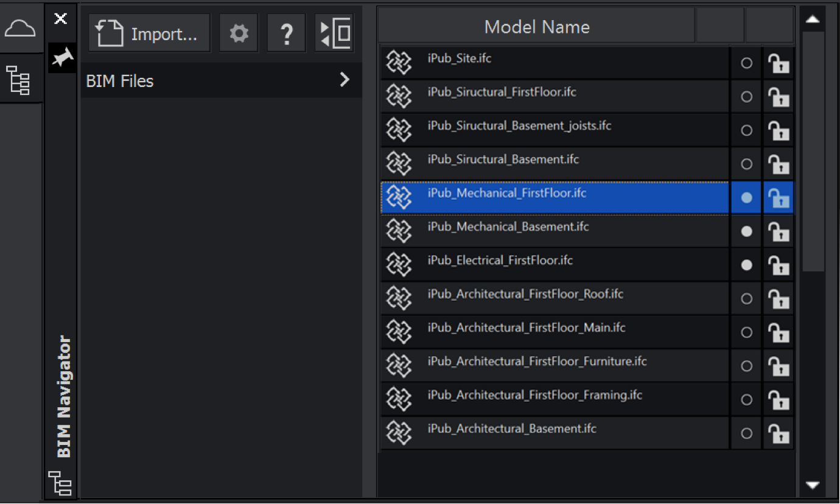Click the Model Name column header
840x504 pixels.
[536, 27]
